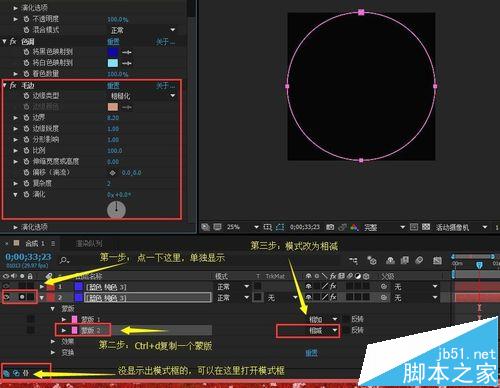This screenshot has height=388, width=500.
Task: Toggle stopwatch for 边缘锐度
Action: [x=26, y=128]
